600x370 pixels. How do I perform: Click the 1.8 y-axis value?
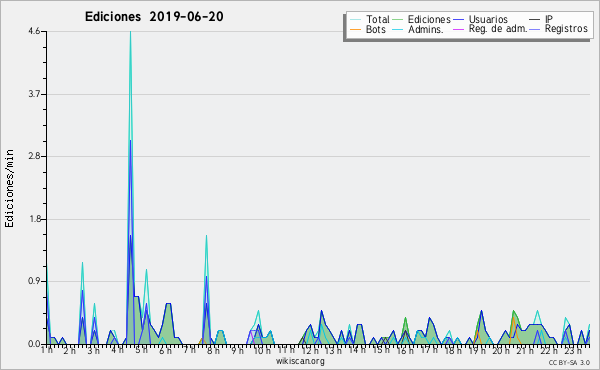click(x=34, y=219)
